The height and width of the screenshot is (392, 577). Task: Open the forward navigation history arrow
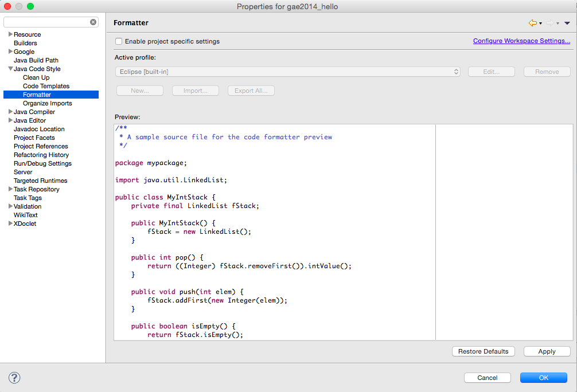point(557,23)
